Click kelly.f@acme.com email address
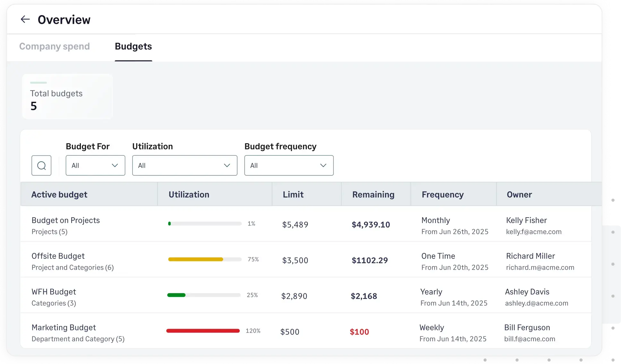The height and width of the screenshot is (364, 624). click(x=534, y=232)
